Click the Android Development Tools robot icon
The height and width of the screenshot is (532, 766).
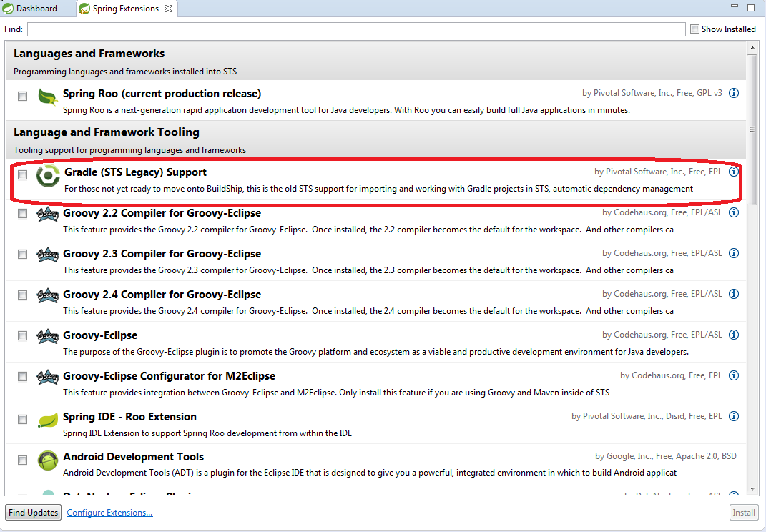[48, 460]
